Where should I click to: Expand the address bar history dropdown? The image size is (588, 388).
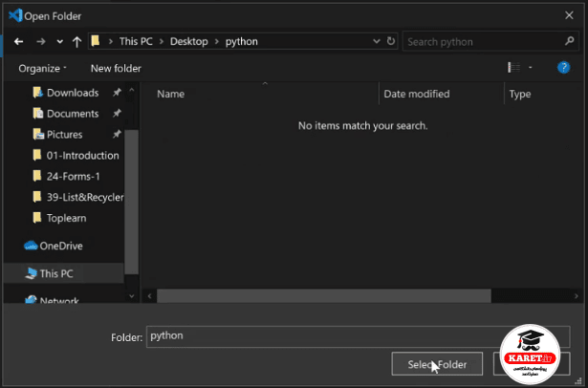pos(377,41)
